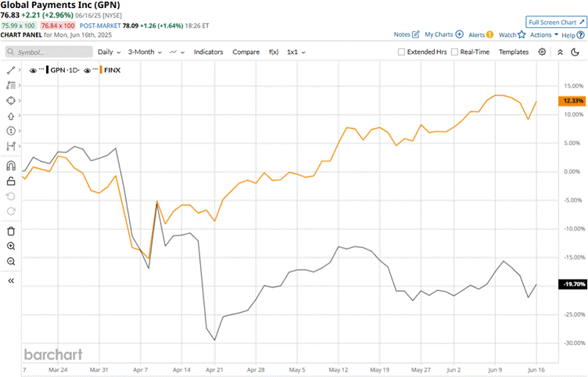Screen dimensions: 588x377
Task: Click the Watch link
Action: (x=507, y=35)
